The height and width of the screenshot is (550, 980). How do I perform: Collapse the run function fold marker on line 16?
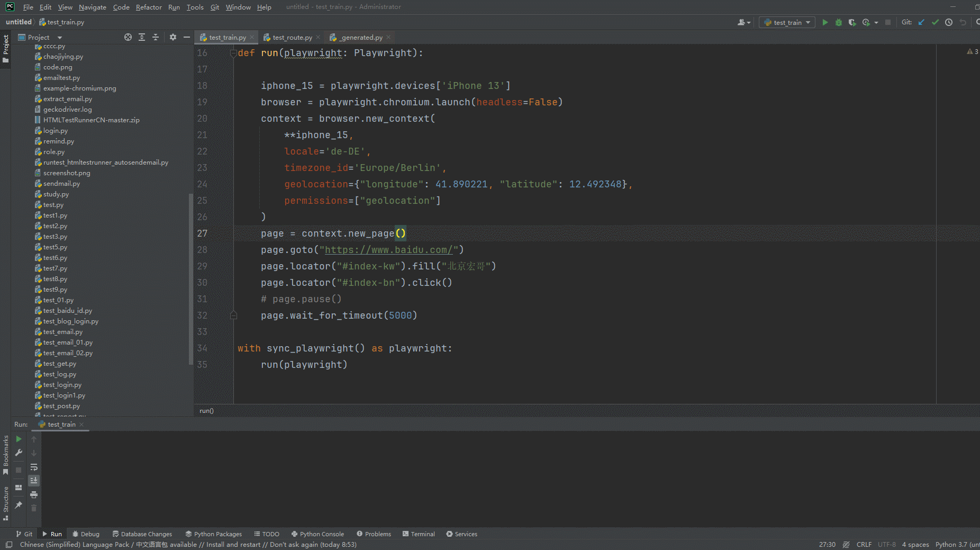coord(233,53)
